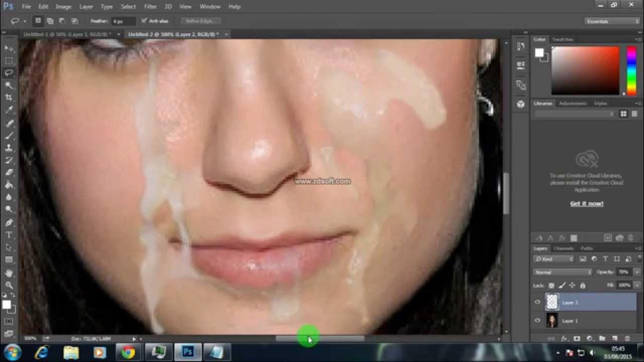The image size is (644, 362).
Task: Select the Horizontal Type tool
Action: 9,235
